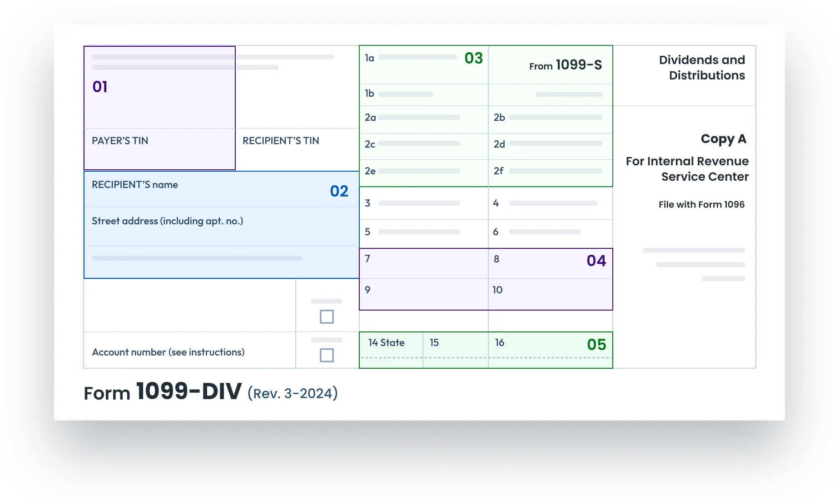Click box 2a entry field
The image size is (839, 504).
[x=423, y=119]
